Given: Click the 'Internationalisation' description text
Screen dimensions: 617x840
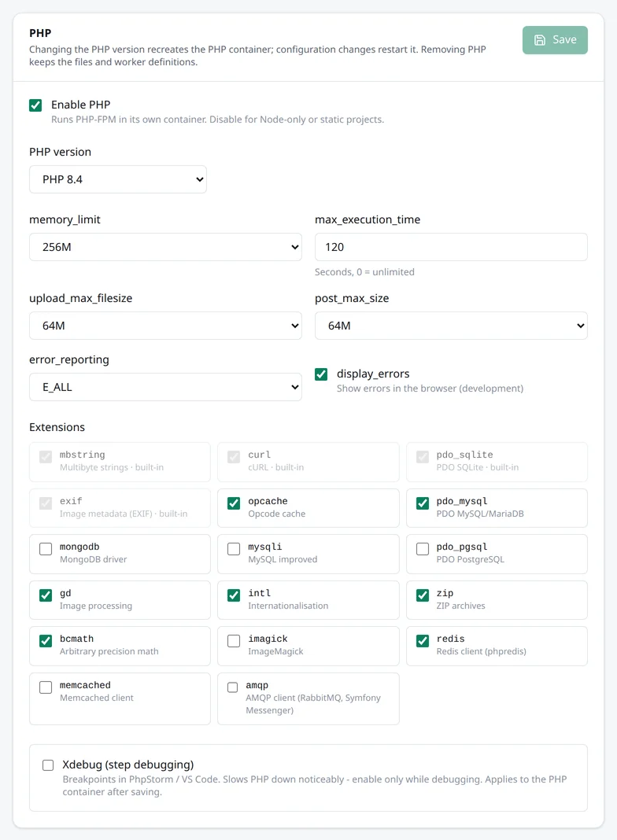Looking at the screenshot, I should pyautogui.click(x=288, y=606).
